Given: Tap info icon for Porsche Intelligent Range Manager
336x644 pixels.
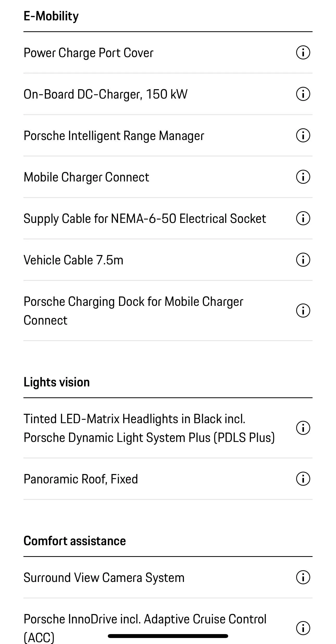Looking at the screenshot, I should 303,135.
